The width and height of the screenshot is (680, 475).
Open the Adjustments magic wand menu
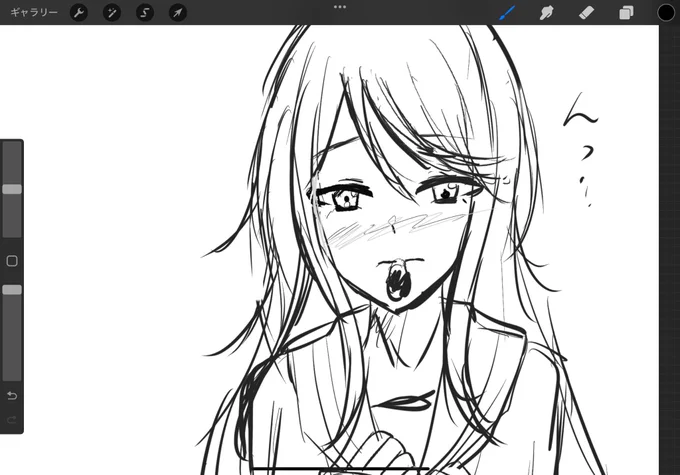tap(112, 13)
